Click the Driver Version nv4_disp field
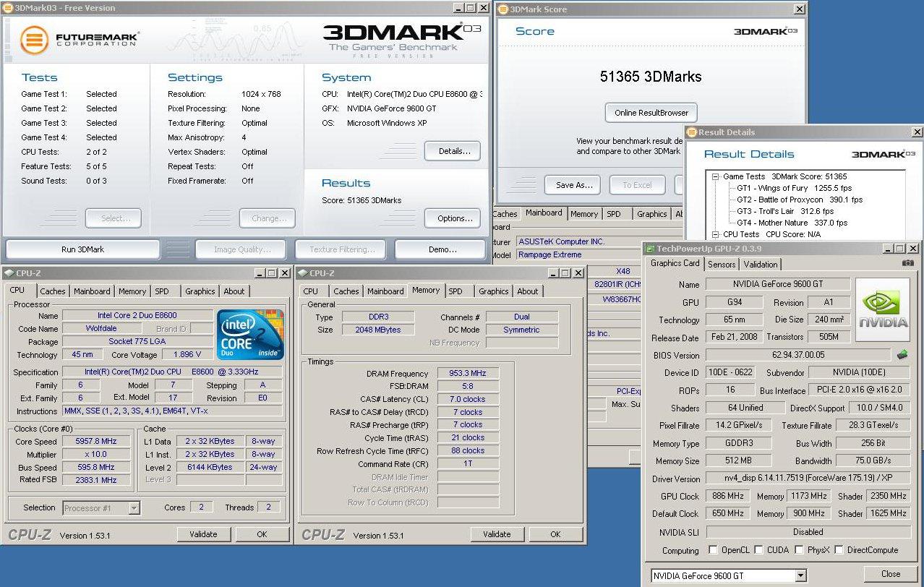 point(808,479)
